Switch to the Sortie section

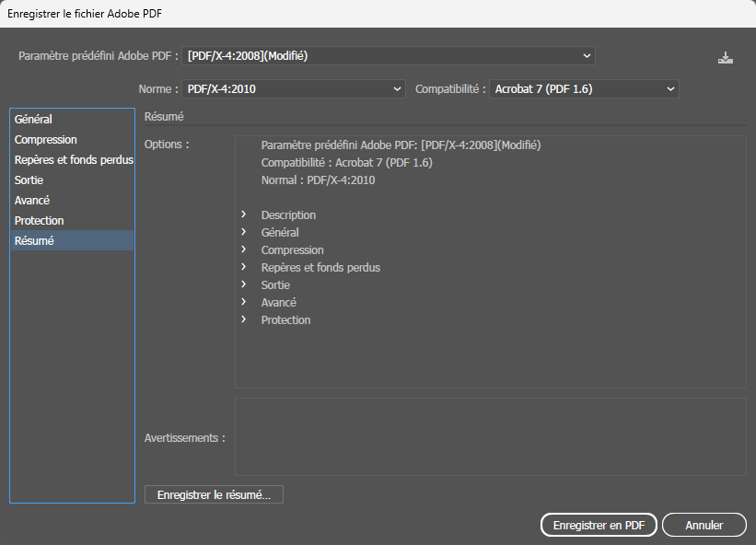[29, 180]
